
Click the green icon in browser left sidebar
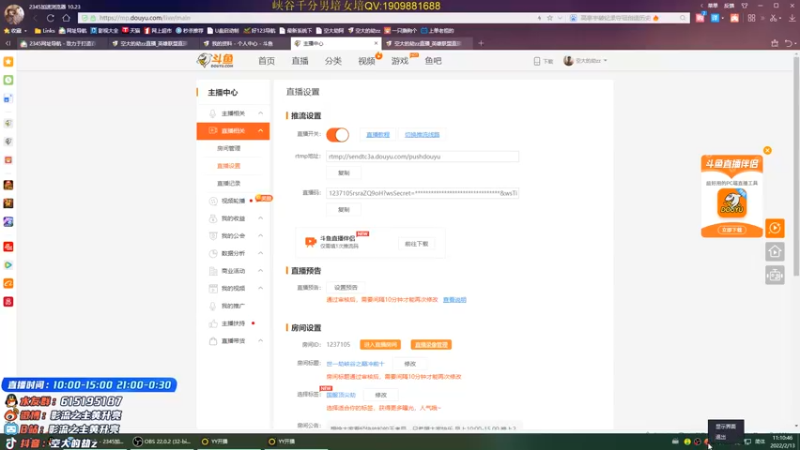[x=8, y=80]
